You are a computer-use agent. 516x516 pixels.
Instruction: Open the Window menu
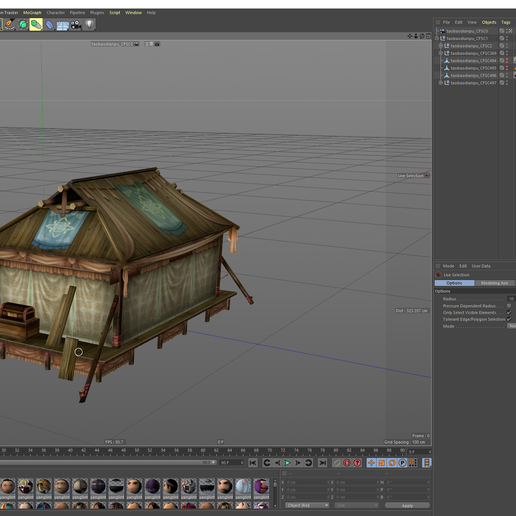tap(133, 13)
